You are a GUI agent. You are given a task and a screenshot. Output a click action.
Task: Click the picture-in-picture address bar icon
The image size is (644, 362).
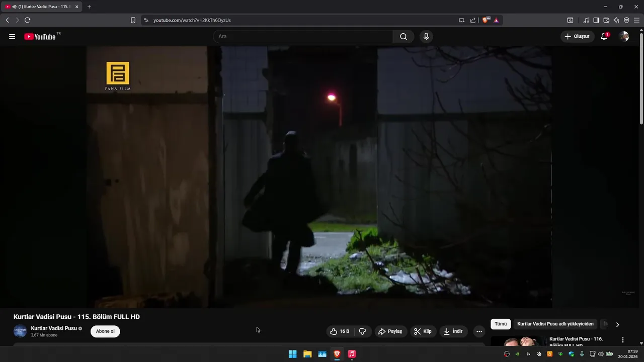(461, 20)
